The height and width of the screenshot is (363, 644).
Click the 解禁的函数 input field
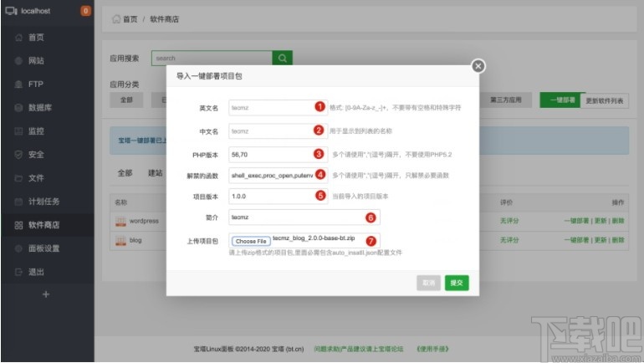click(x=278, y=176)
